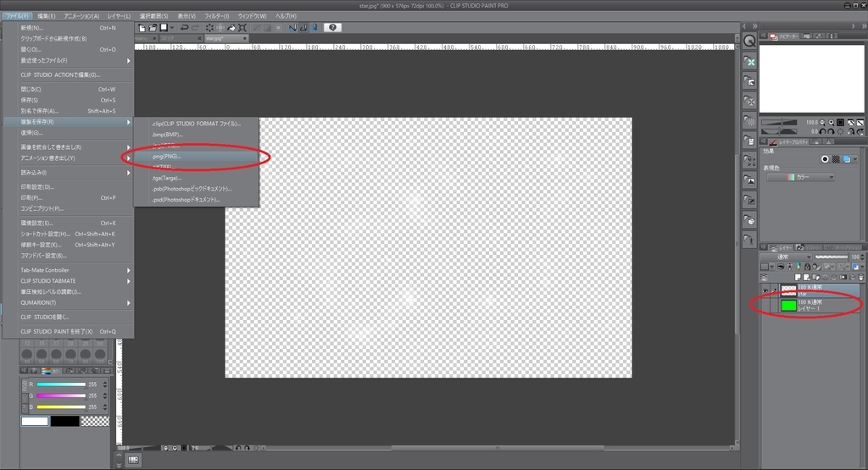Choose .psd(Photoshopドキュメント) option
Image resolution: width=868 pixels, height=470 pixels.
pyautogui.click(x=197, y=200)
